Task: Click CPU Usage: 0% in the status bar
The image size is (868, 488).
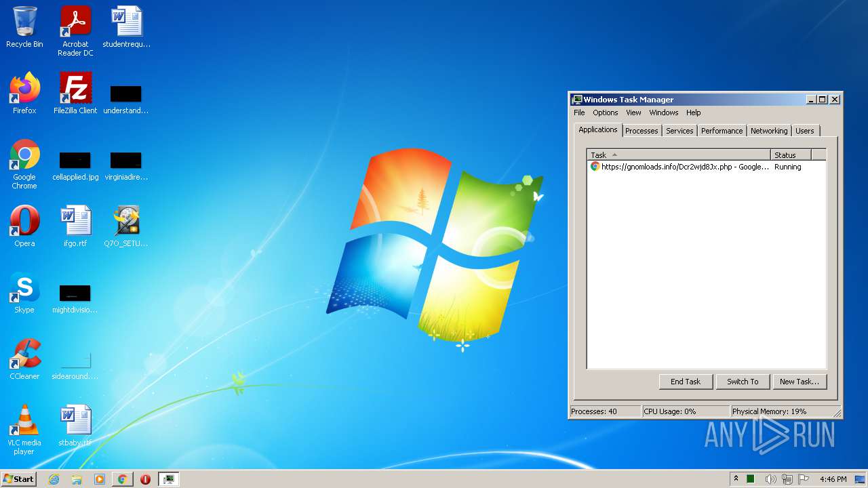Action: (x=685, y=411)
